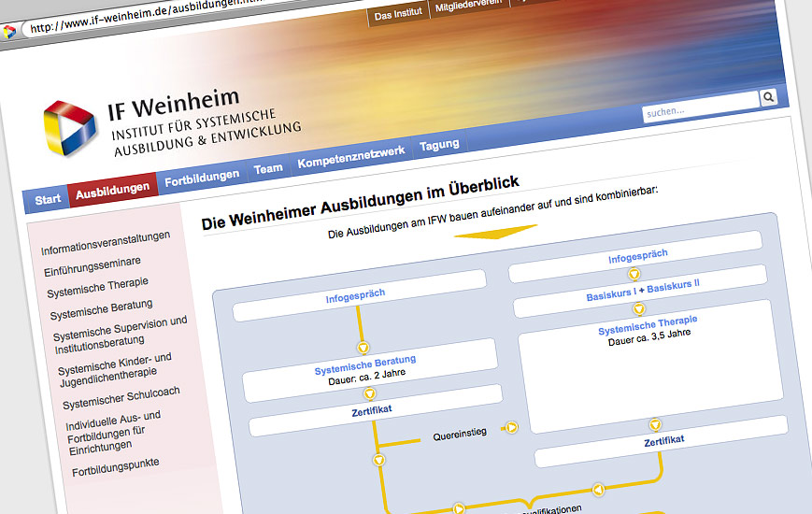Click the IF Weinheim title text
This screenshot has height=514, width=812.
[x=174, y=104]
